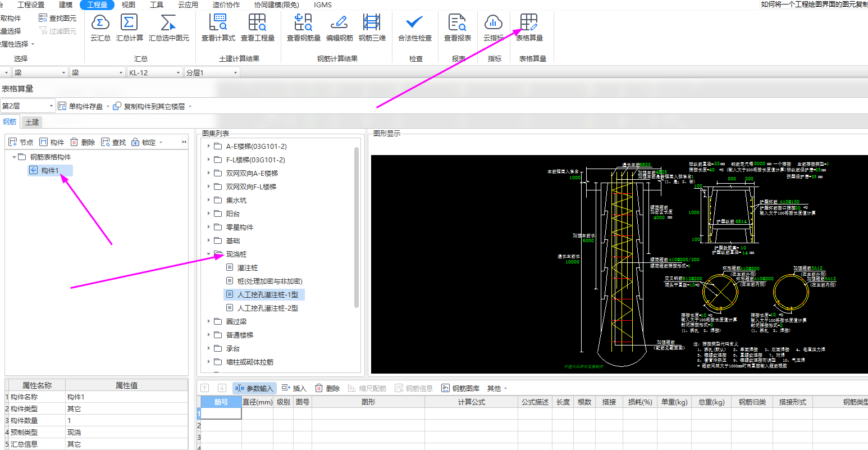The height and width of the screenshot is (450, 868).
Task: Click the first 筋号 table cell
Action: 221,413
